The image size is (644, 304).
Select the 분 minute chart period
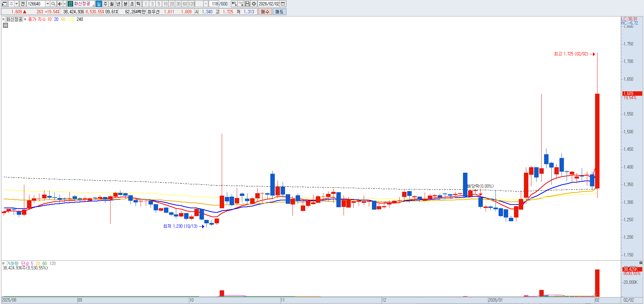[x=125, y=4]
